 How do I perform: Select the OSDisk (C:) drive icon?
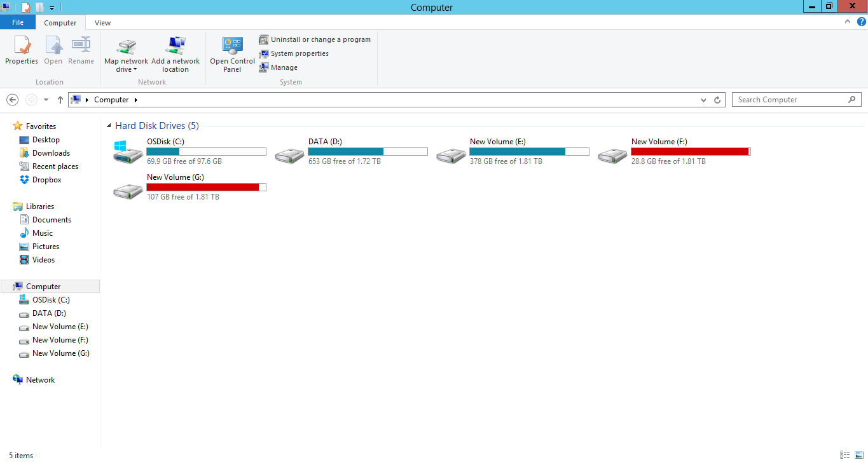tap(128, 152)
